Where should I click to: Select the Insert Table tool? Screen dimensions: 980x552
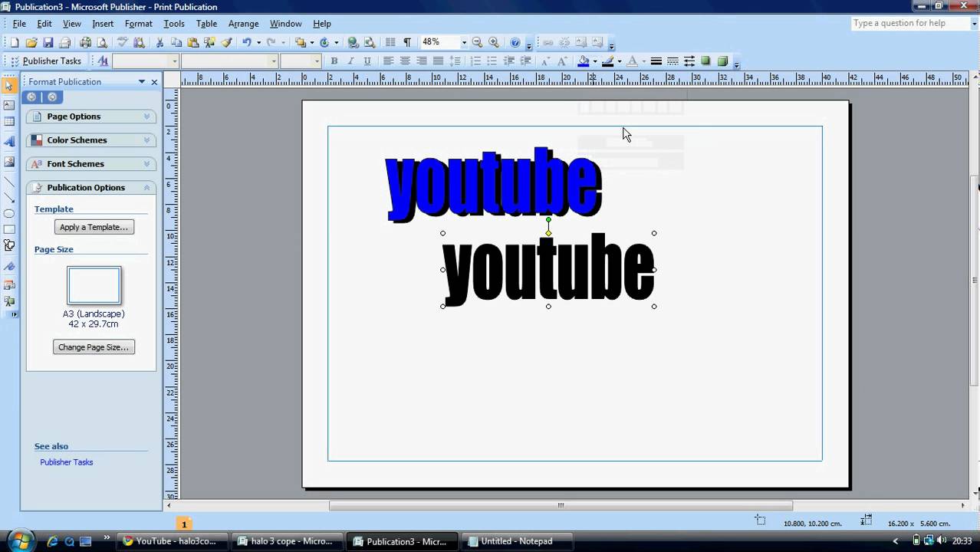9,122
